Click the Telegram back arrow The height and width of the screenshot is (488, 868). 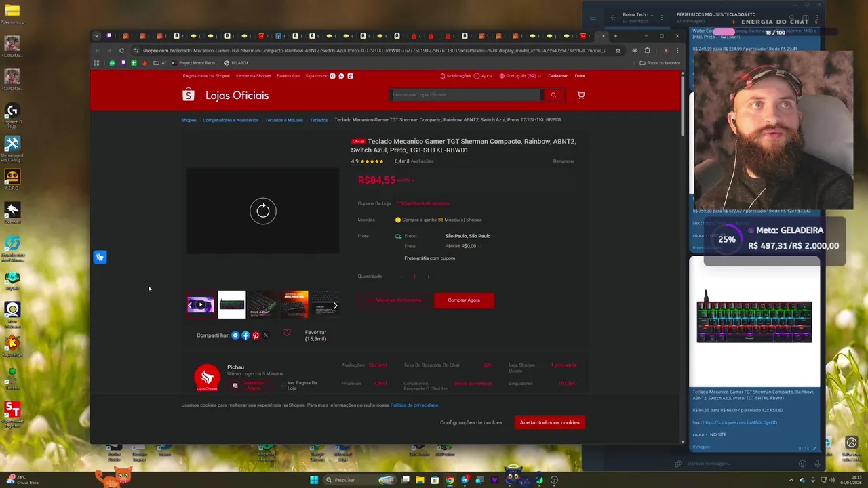pyautogui.click(x=613, y=18)
